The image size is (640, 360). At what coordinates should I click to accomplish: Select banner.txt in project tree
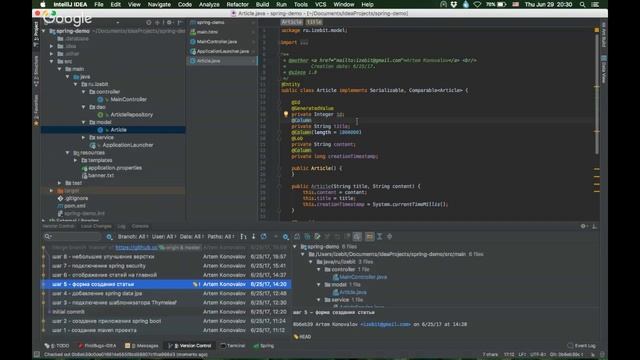tap(101, 176)
